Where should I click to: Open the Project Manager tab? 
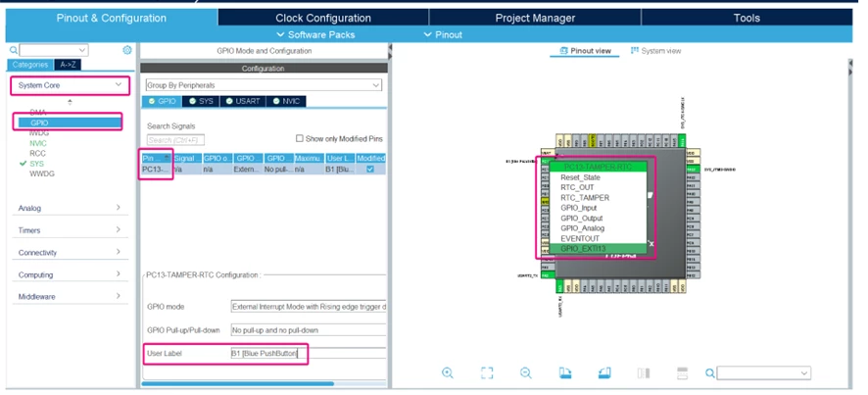coord(535,18)
